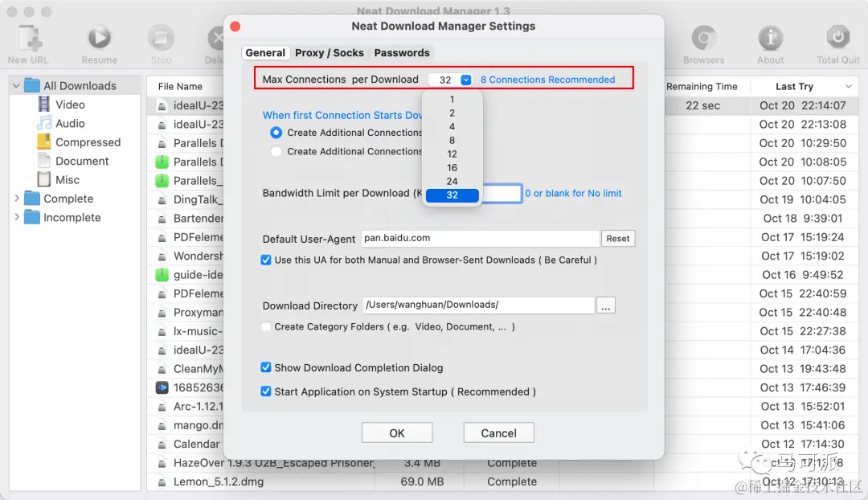The height and width of the screenshot is (500, 868).
Task: Select the mango.dmg download row
Action: pyautogui.click(x=186, y=425)
